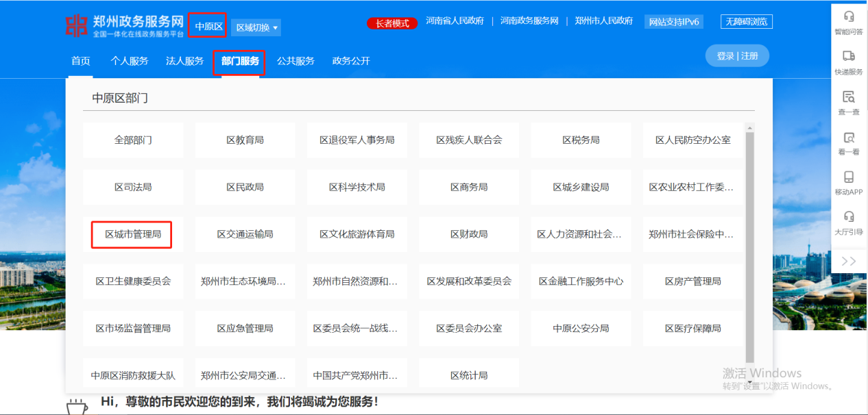Open the 智能问答 smart Q&A panel
This screenshot has width=868, height=415.
(x=849, y=21)
